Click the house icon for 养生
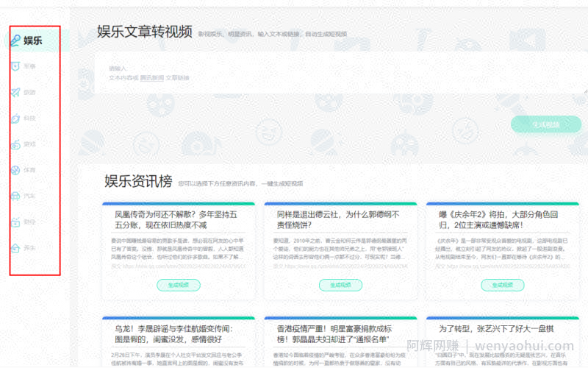Screen dimensions: 588x368 tap(15, 248)
